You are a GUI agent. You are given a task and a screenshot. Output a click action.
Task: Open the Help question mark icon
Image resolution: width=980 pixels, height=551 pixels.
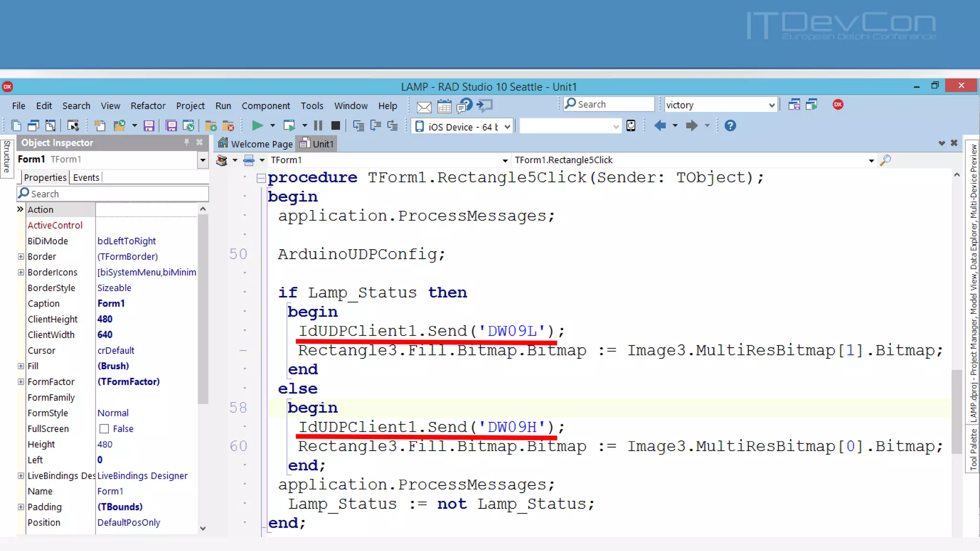[x=730, y=126]
